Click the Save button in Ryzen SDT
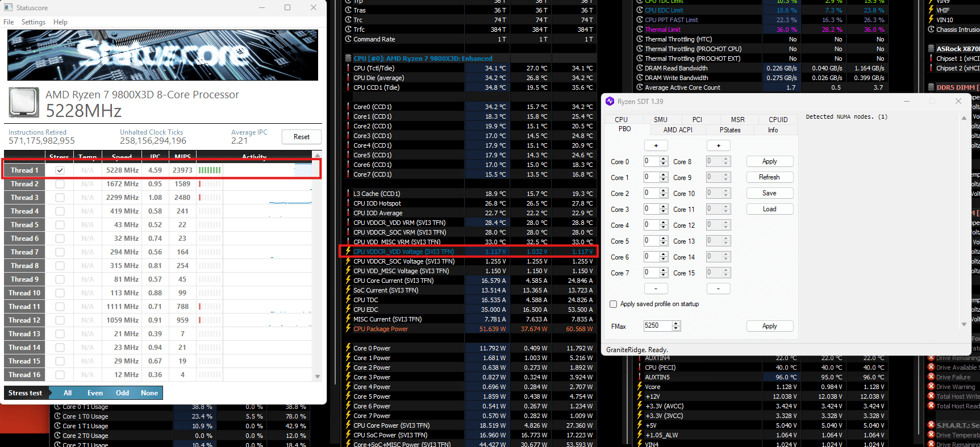Viewport: 980px width, 447px height. point(769,193)
